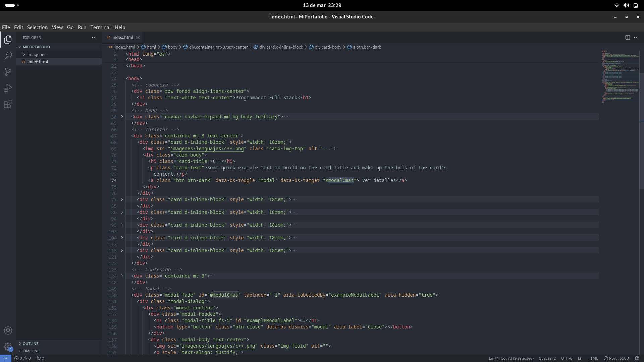Expand the imagenes folder
The width and height of the screenshot is (644, 362).
37,55
